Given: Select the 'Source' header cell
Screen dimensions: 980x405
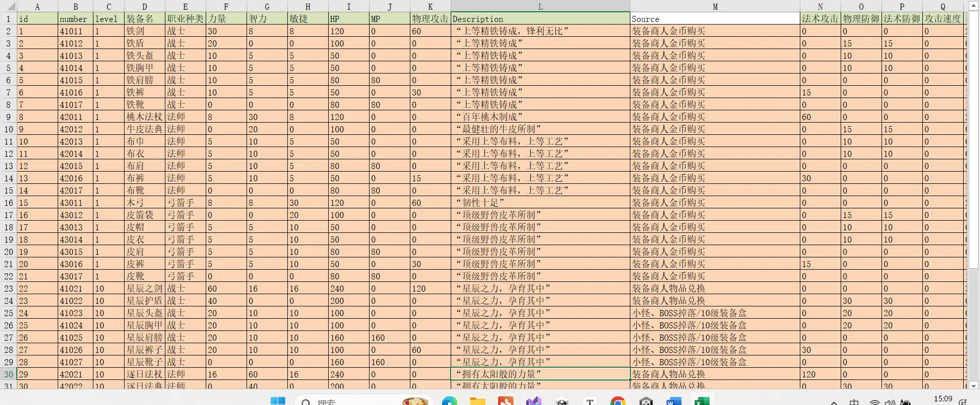Looking at the screenshot, I should click(715, 18).
